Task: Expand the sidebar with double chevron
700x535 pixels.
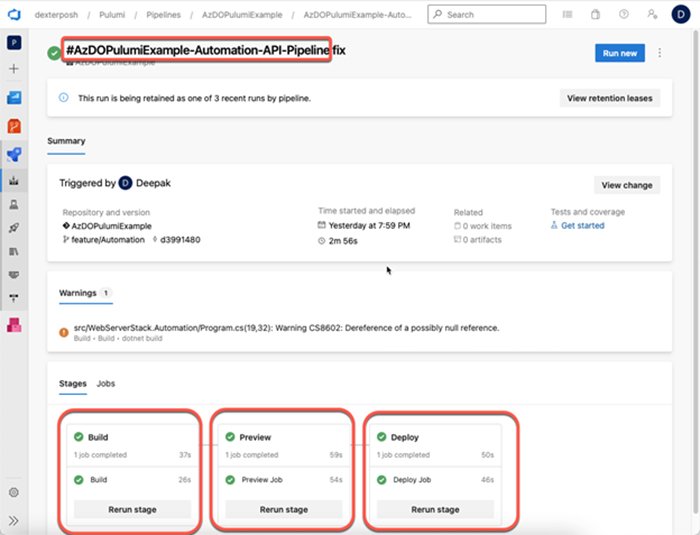Action: point(15,520)
